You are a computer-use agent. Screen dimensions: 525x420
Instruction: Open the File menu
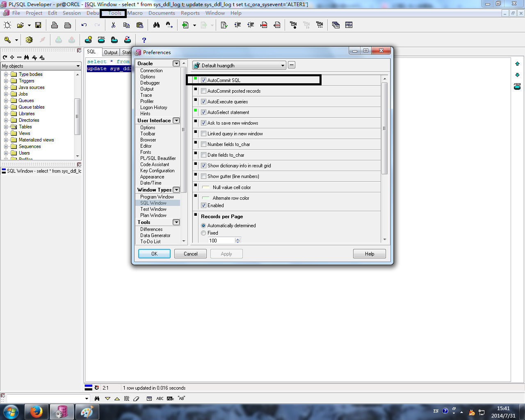(16, 13)
